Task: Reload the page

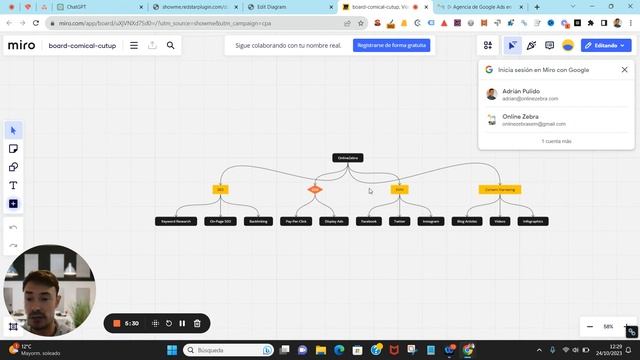Action: [36, 23]
